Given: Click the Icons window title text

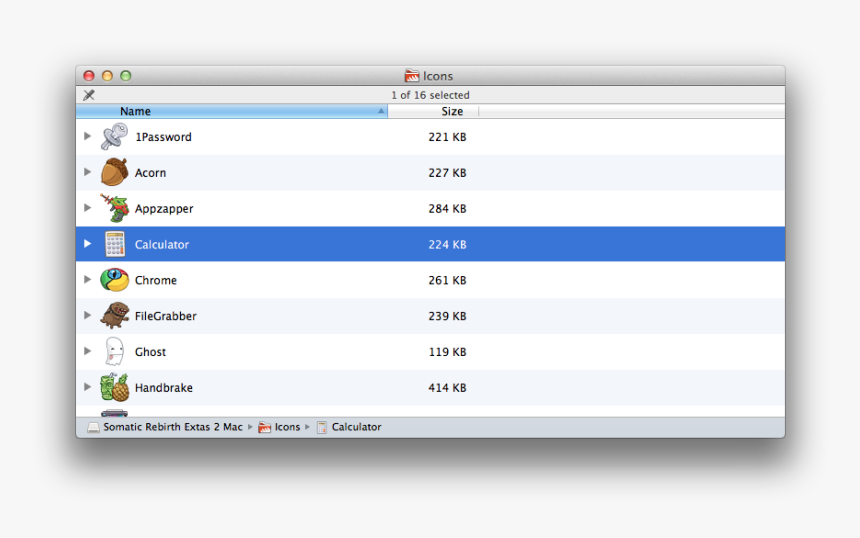Looking at the screenshot, I should (438, 76).
